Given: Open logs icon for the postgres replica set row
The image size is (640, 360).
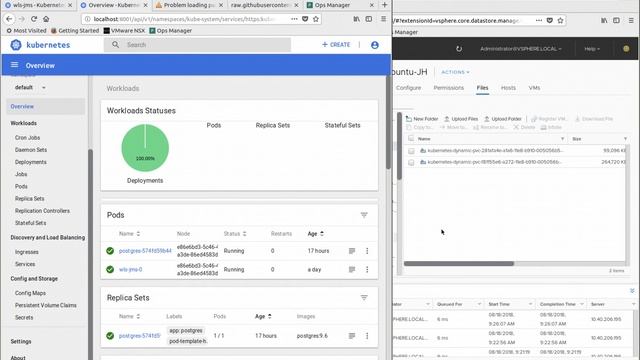Looking at the screenshot, I should pos(352,336).
